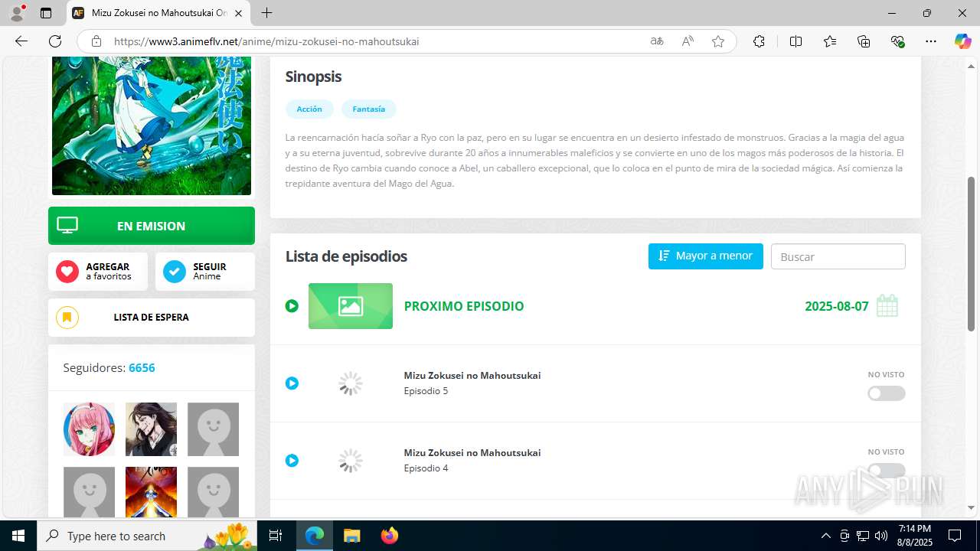Image resolution: width=980 pixels, height=551 pixels.
Task: Mark Episodio 5 as visto toggle
Action: point(887,393)
